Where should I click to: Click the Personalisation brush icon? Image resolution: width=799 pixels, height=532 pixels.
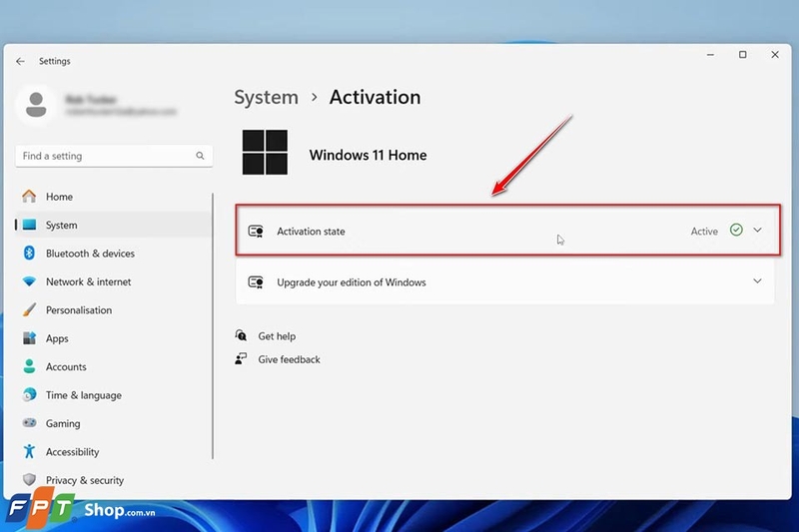click(x=29, y=309)
